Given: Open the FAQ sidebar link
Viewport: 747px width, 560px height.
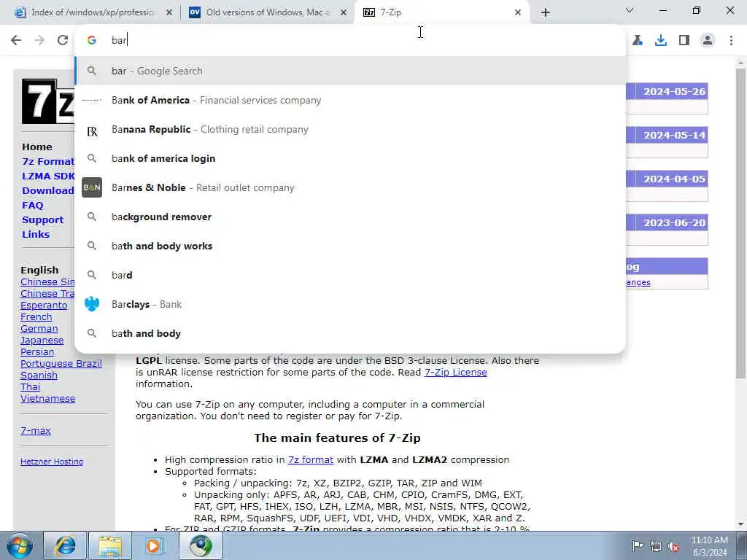Looking at the screenshot, I should click(x=32, y=205).
